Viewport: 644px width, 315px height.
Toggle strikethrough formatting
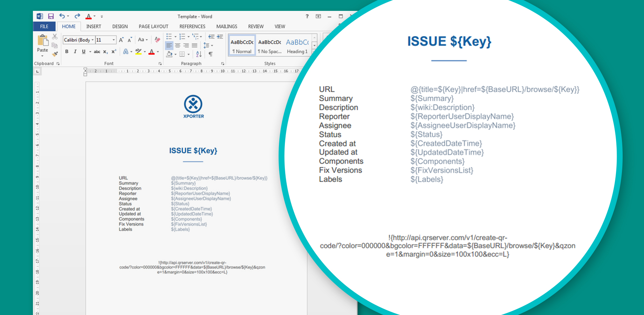[97, 52]
